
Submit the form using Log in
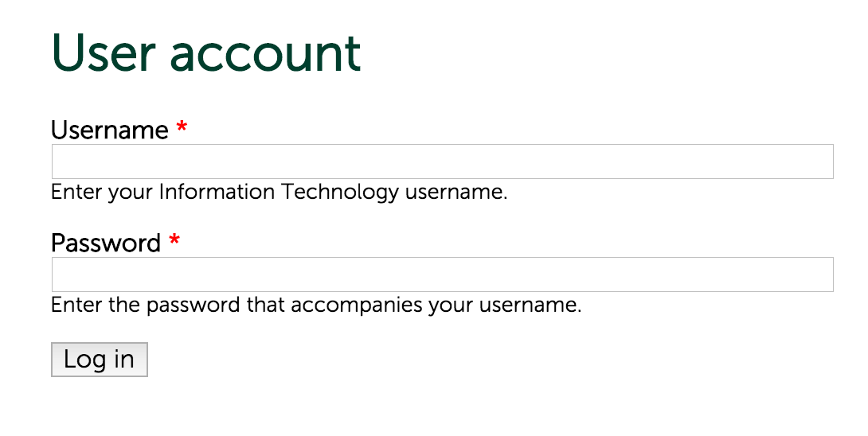[99, 360]
